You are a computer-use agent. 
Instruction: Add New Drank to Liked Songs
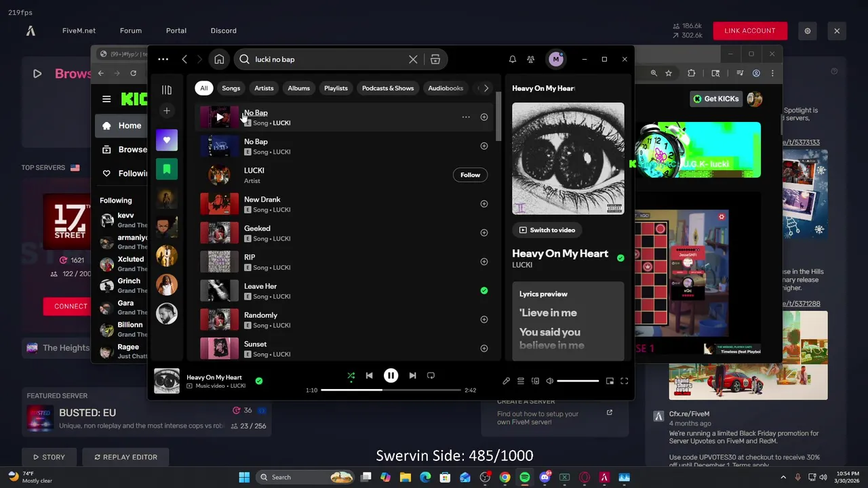point(484,203)
